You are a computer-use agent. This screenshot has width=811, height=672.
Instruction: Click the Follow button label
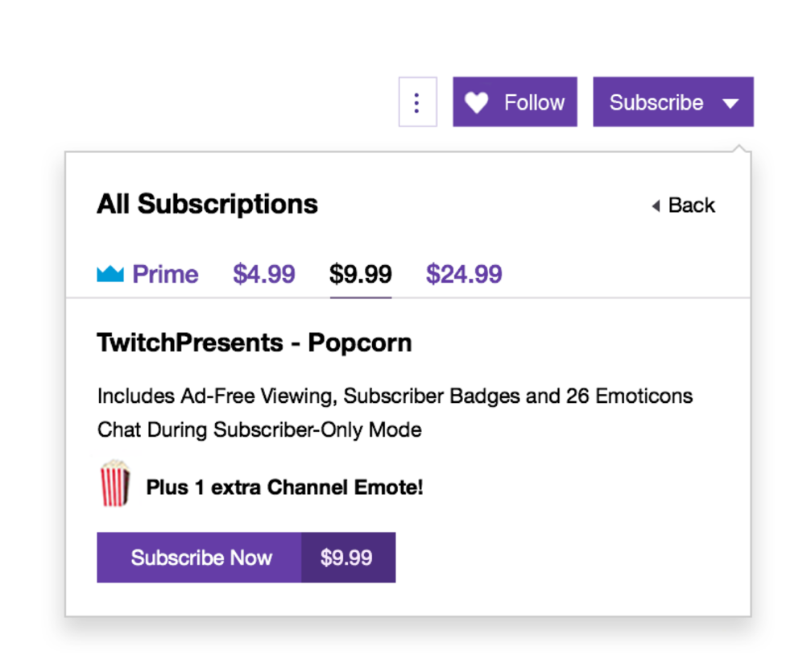[534, 102]
